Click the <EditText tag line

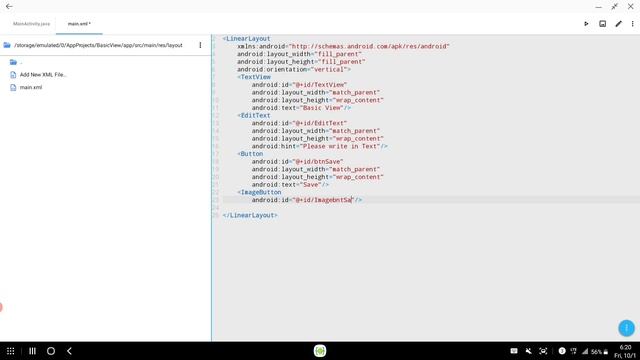click(x=254, y=116)
